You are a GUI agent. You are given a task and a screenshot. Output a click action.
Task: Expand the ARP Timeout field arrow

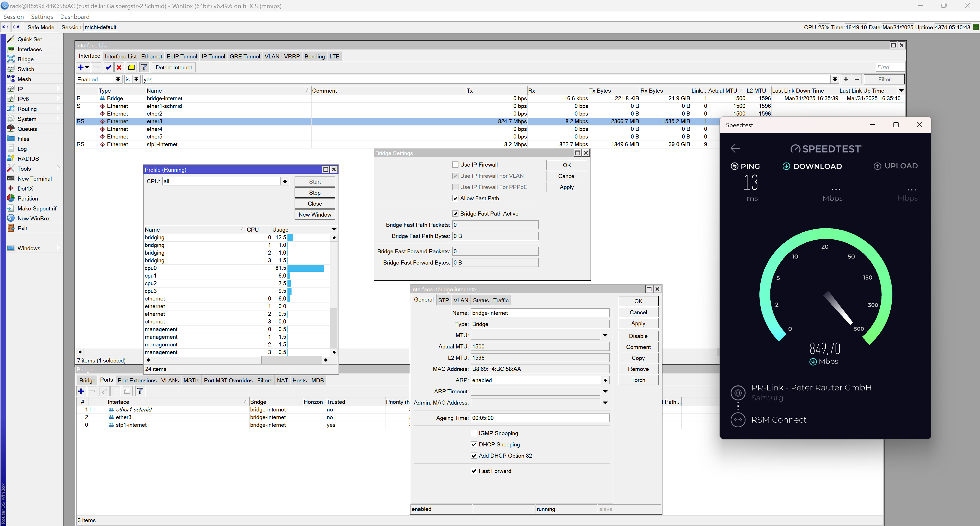tap(605, 392)
